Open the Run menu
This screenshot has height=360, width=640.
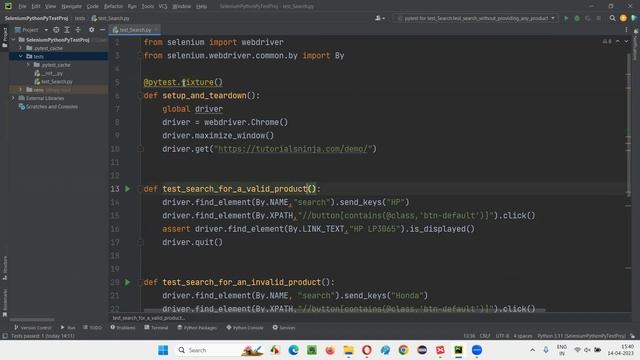[x=132, y=6]
